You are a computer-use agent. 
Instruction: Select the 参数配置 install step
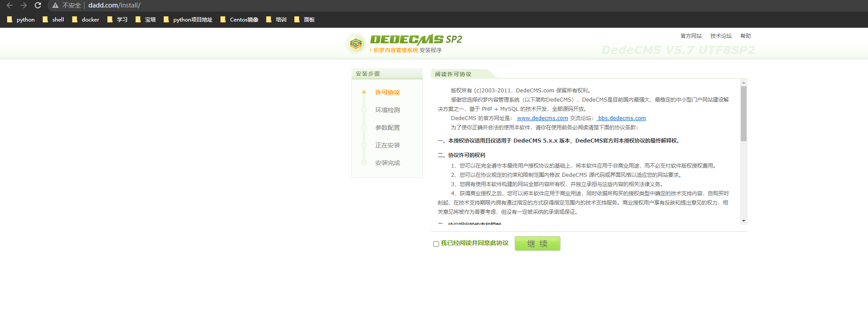pyautogui.click(x=388, y=128)
